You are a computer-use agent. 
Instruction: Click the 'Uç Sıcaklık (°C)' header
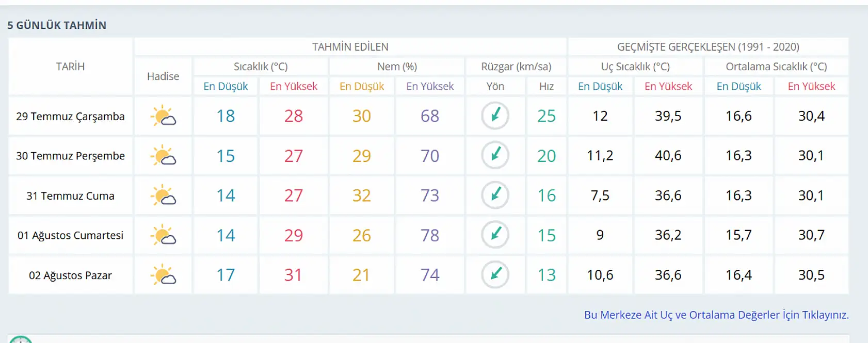click(x=635, y=67)
